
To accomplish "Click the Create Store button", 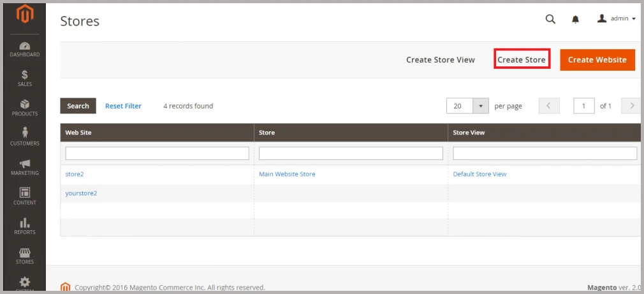I will (x=521, y=60).
